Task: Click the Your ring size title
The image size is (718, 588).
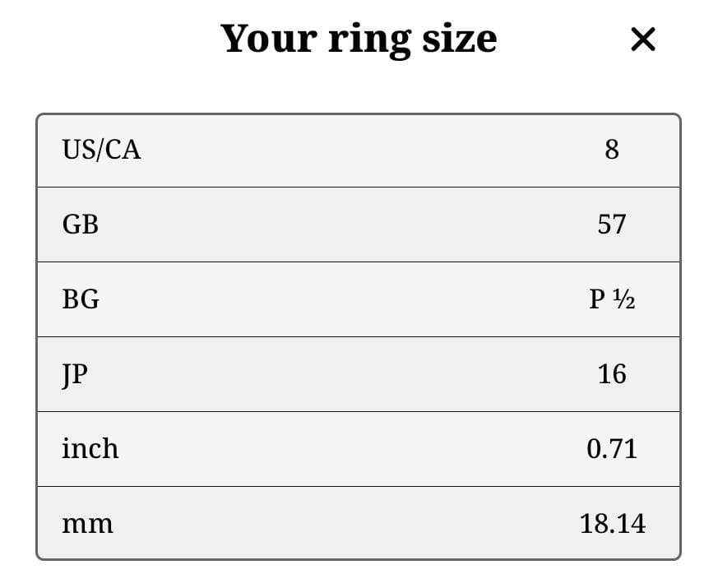Action: pyautogui.click(x=359, y=38)
